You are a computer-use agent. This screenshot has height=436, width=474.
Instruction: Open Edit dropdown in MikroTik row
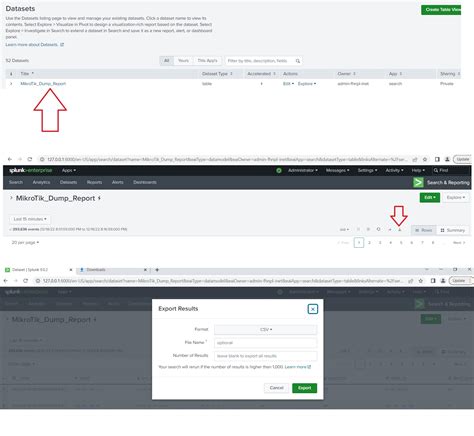point(288,84)
